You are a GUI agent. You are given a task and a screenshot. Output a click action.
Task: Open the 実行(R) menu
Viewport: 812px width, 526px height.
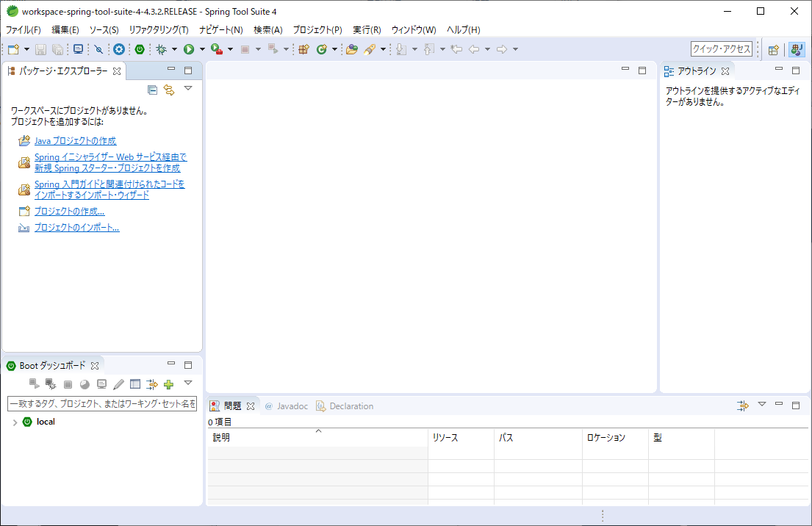pyautogui.click(x=367, y=30)
